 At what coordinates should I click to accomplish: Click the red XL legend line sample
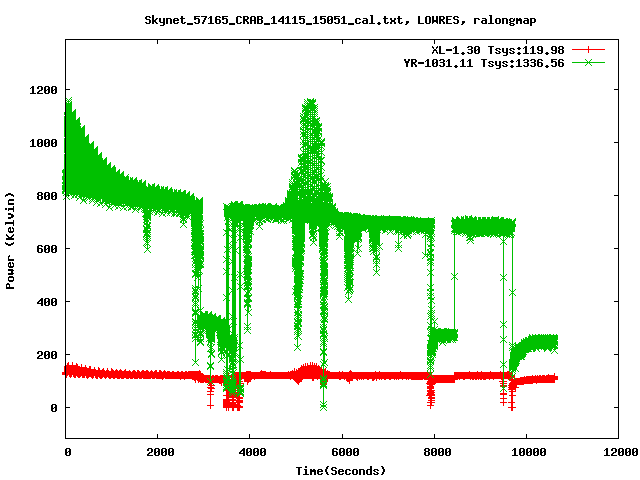pos(588,50)
